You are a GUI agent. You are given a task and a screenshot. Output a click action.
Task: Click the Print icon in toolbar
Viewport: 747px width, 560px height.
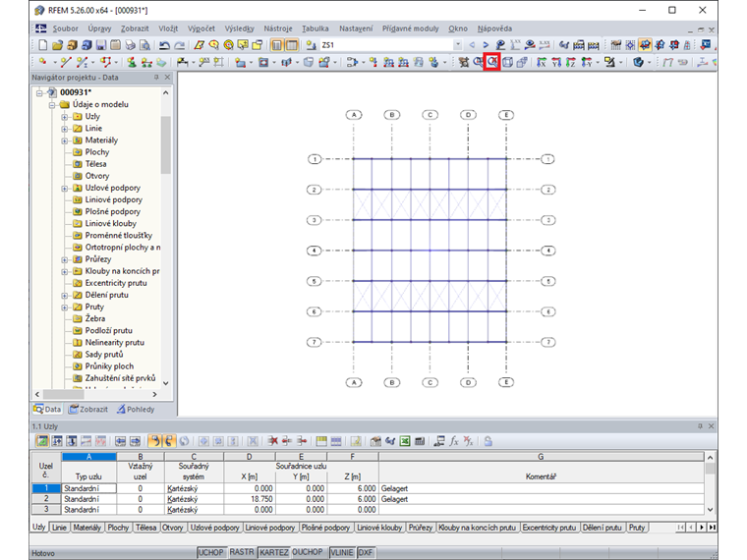click(131, 45)
